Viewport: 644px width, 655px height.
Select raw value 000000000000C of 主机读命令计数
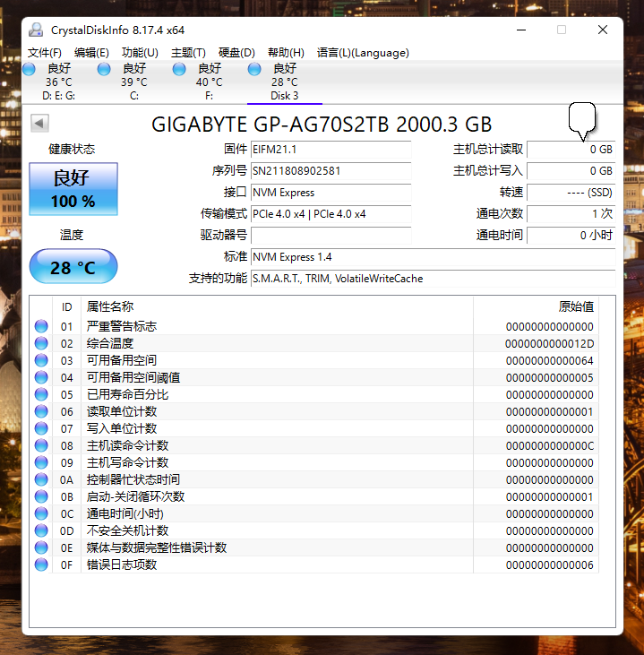pyautogui.click(x=550, y=445)
